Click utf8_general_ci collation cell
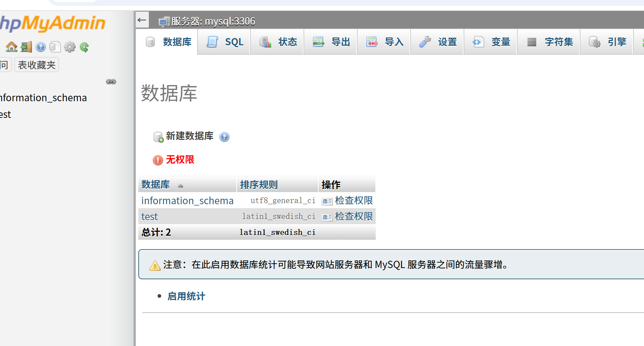Screen dimensions: 644x346 point(283,201)
